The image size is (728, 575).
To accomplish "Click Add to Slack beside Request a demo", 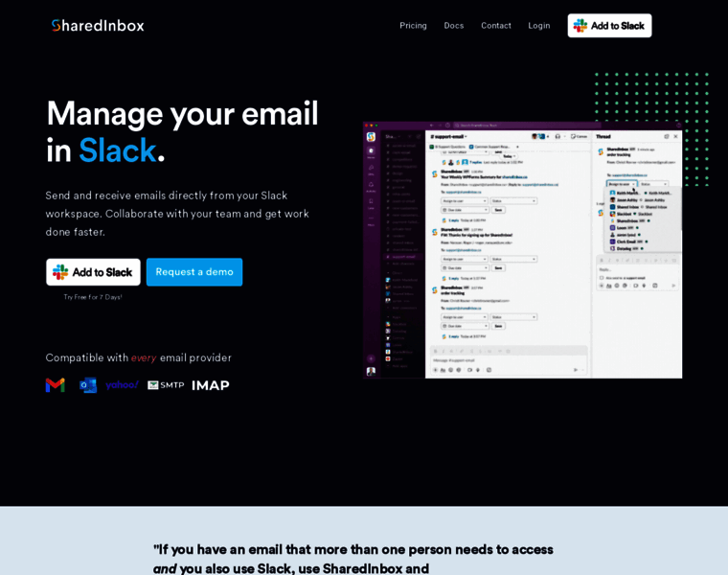I will pos(93,272).
